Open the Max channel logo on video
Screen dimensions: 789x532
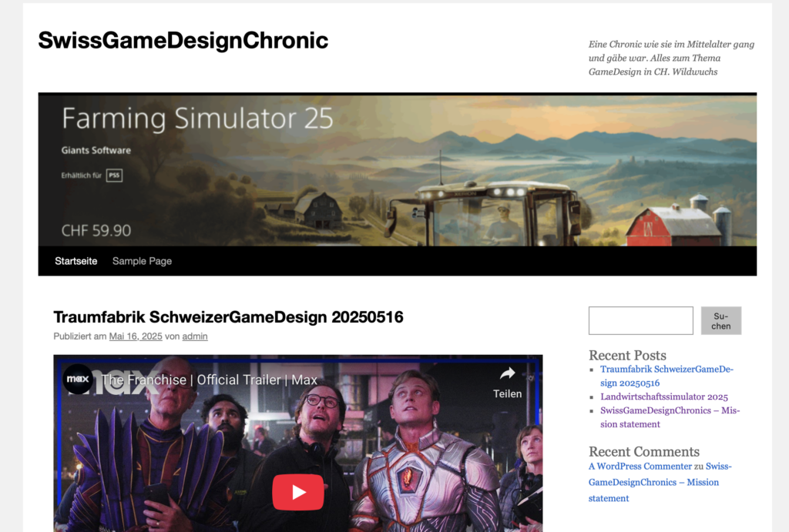pos(78,379)
